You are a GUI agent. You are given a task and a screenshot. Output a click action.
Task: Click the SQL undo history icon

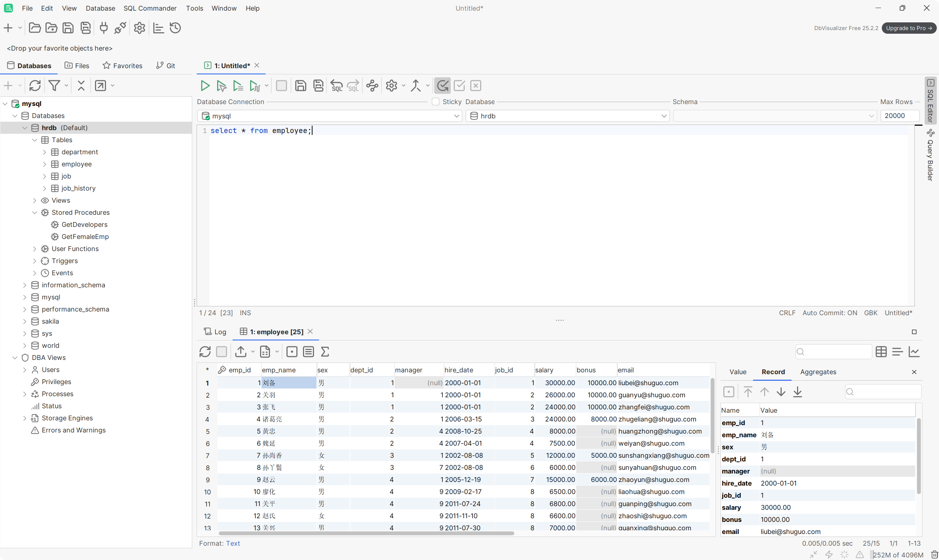coord(336,86)
